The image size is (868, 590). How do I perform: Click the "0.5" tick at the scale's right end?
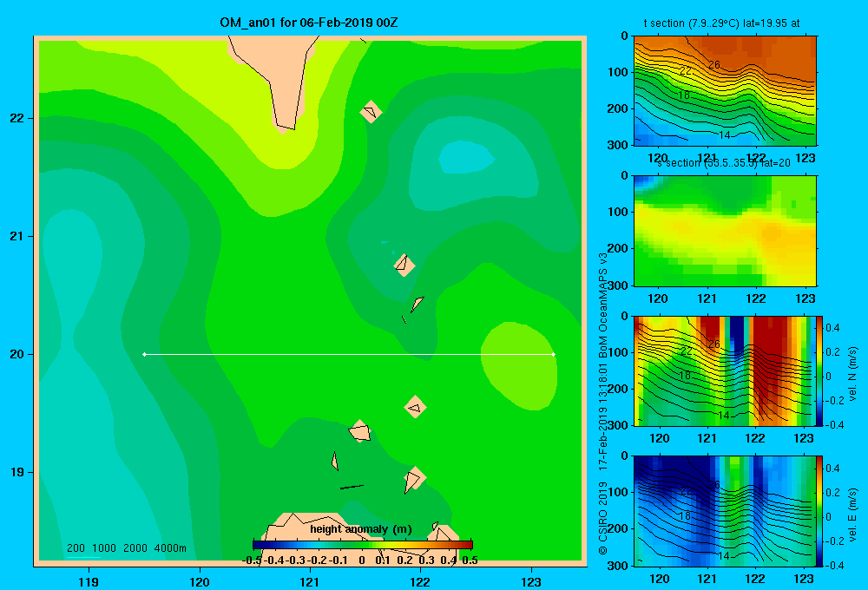pyautogui.click(x=470, y=560)
